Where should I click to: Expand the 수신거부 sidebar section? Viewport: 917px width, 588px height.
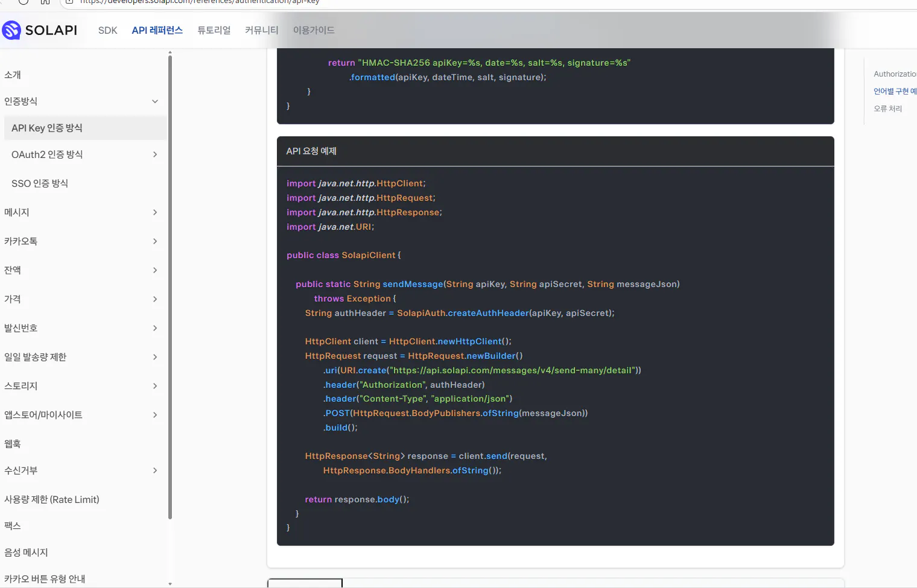(155, 470)
